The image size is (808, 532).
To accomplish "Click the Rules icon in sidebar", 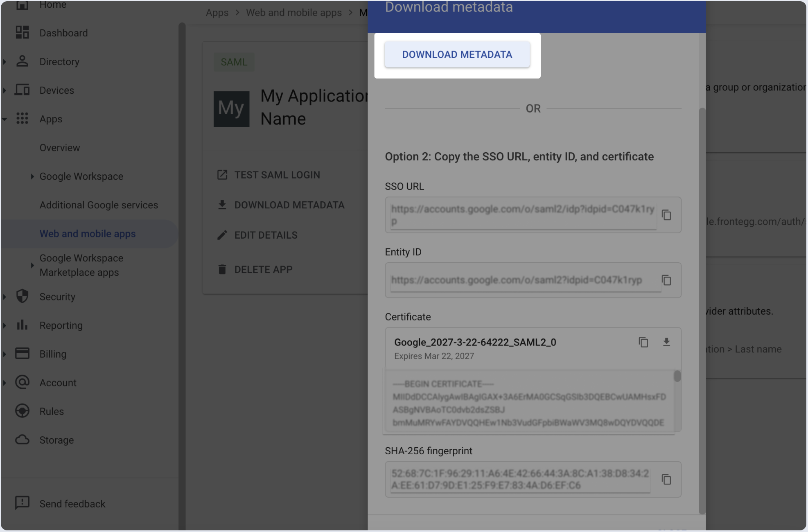I will [22, 411].
